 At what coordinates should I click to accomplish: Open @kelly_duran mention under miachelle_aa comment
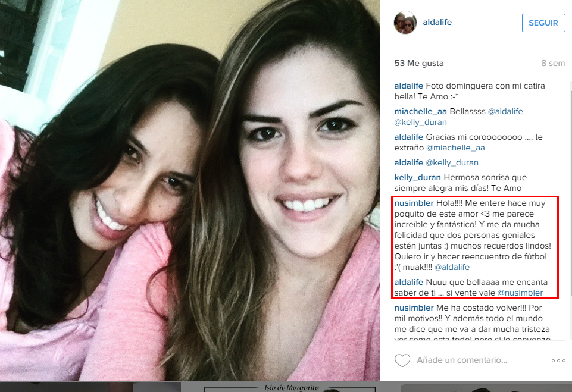(420, 122)
